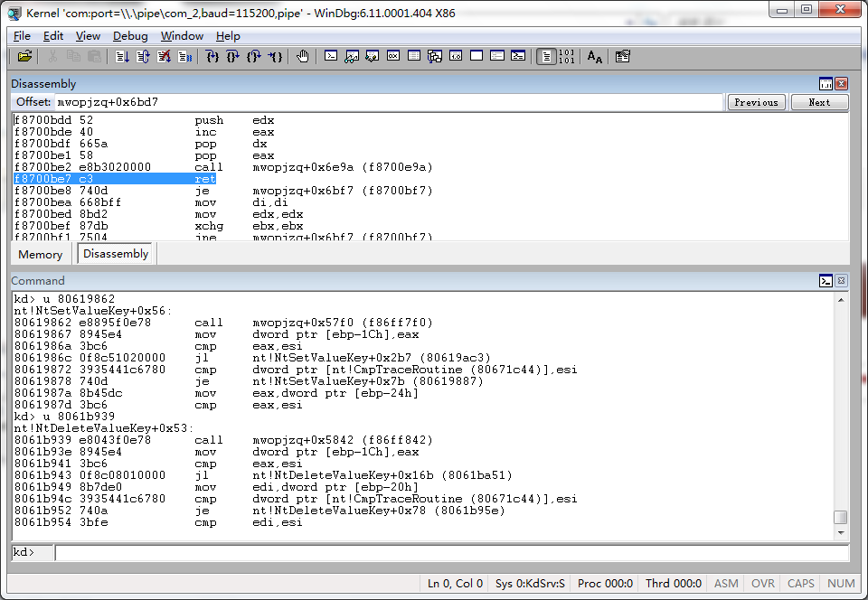The width and height of the screenshot is (868, 600).
Task: Click the 'Ln 0, Col 0' status indicator
Action: point(455,584)
